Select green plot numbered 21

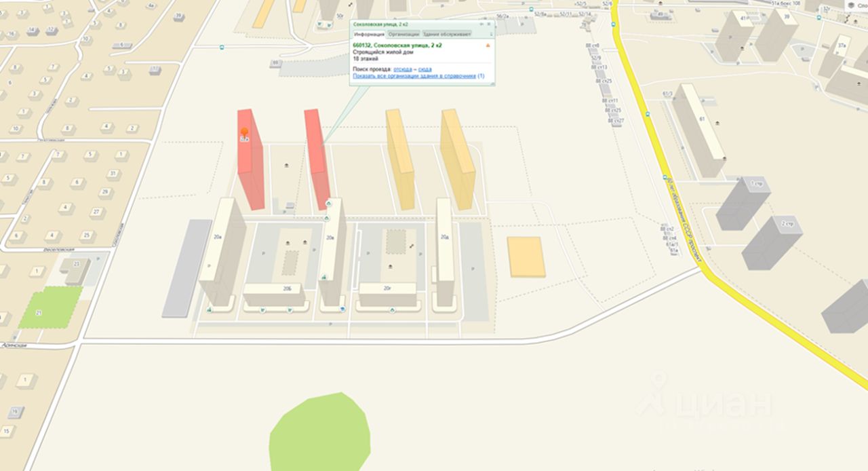pos(51,307)
